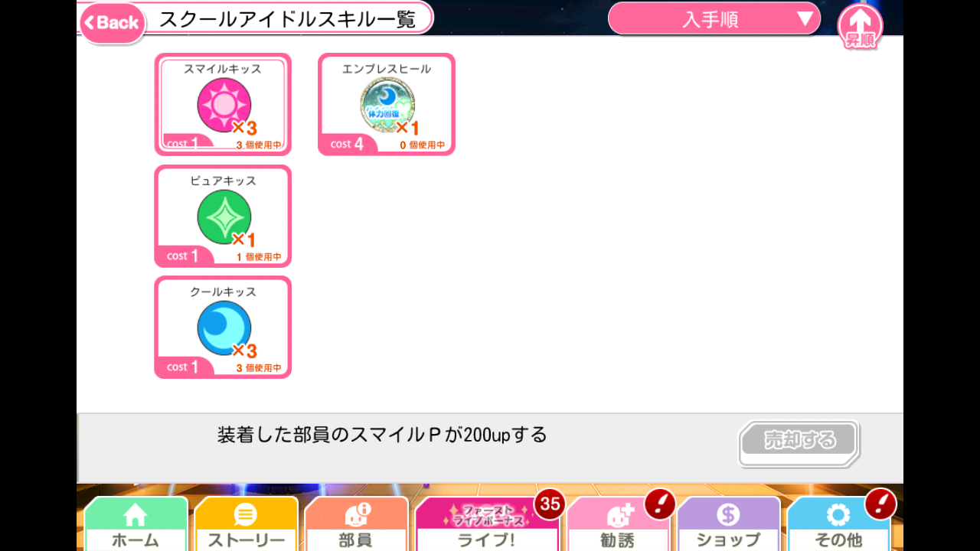The width and height of the screenshot is (980, 551).
Task: Select the green ピュアキッス skill icon
Action: [224, 217]
